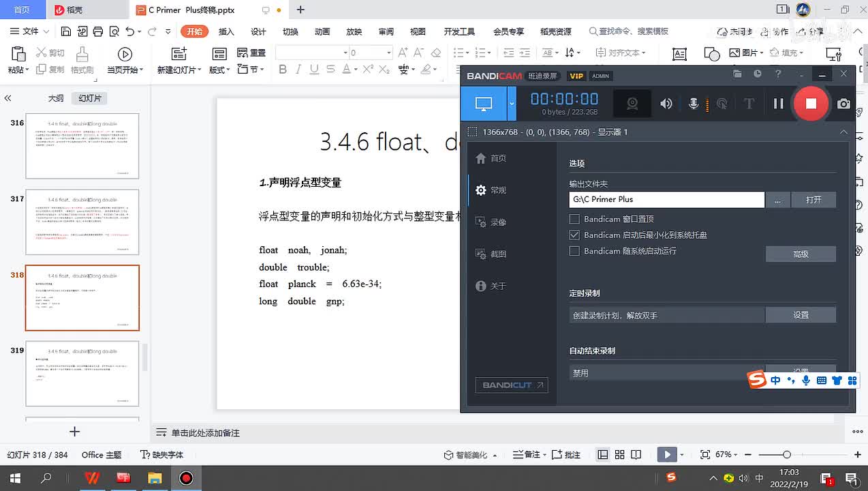Image resolution: width=868 pixels, height=491 pixels.
Task: Click the 格式刷 format painter icon
Action: pyautogui.click(x=82, y=55)
